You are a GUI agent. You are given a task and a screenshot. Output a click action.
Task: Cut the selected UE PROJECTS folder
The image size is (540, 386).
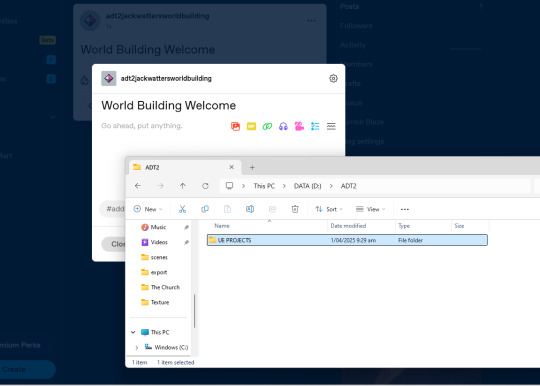pos(182,209)
